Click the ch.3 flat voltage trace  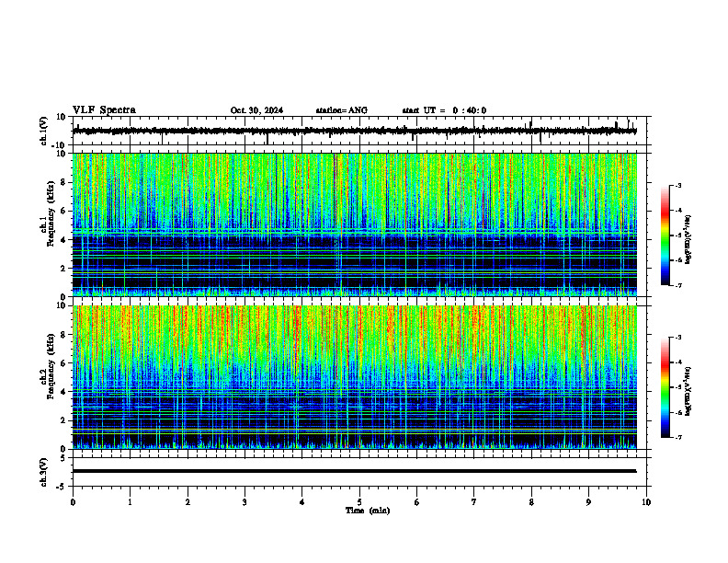(355, 471)
